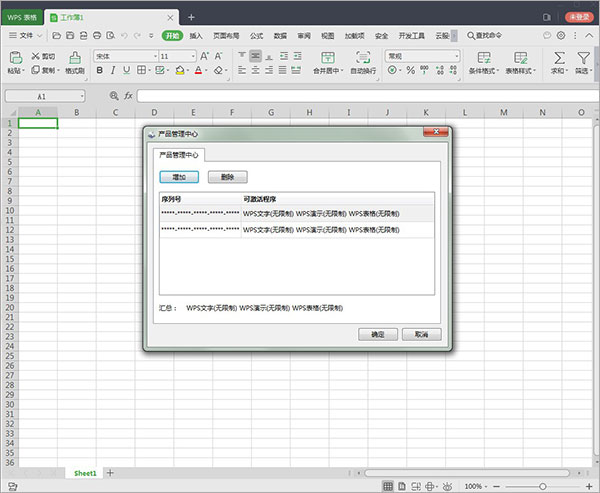Open the 100% zoom level dropdown
Screen dimensions: 600x493
coord(476,486)
